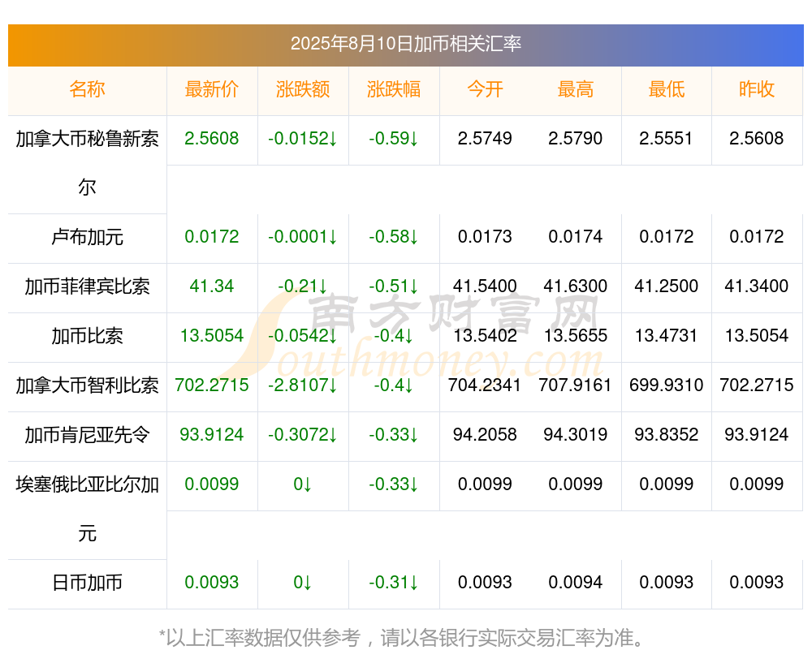Click the high value 707.9161
Screen dimensions: 812x663
click(576, 385)
